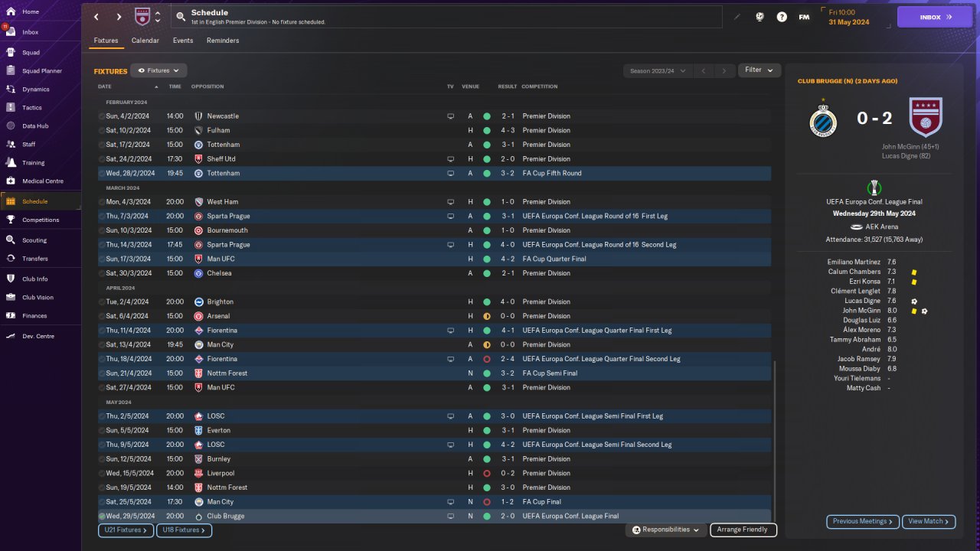The image size is (980, 551).
Task: Go to Staff in the sidebar
Action: click(x=41, y=144)
